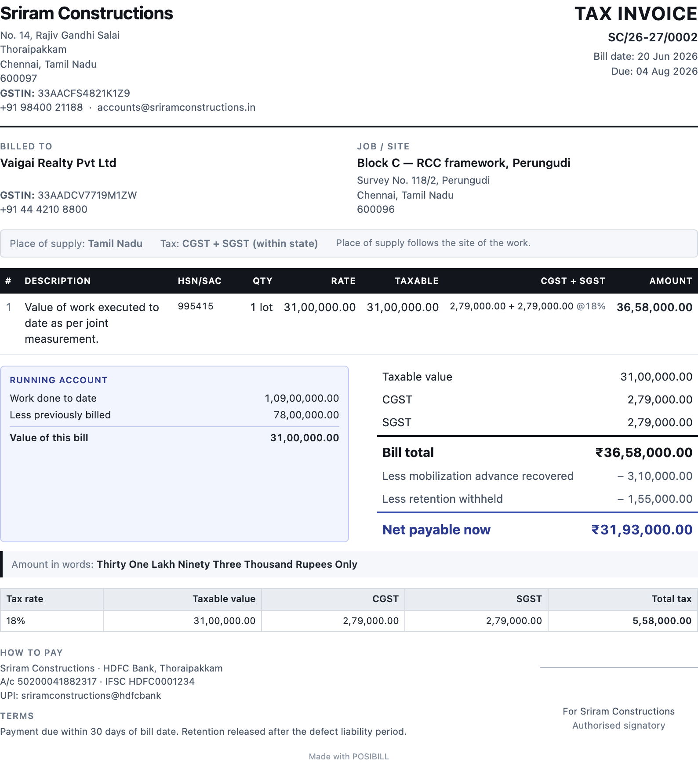Click the RUNNING ACCOUNT heading

click(x=58, y=380)
